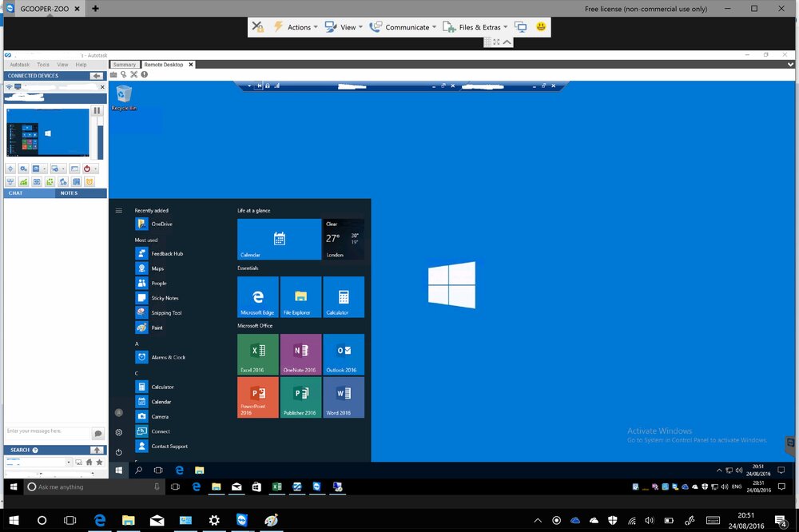
Task: Click the crossed tools icon in Remote Desktop toolbar
Action: (x=134, y=74)
